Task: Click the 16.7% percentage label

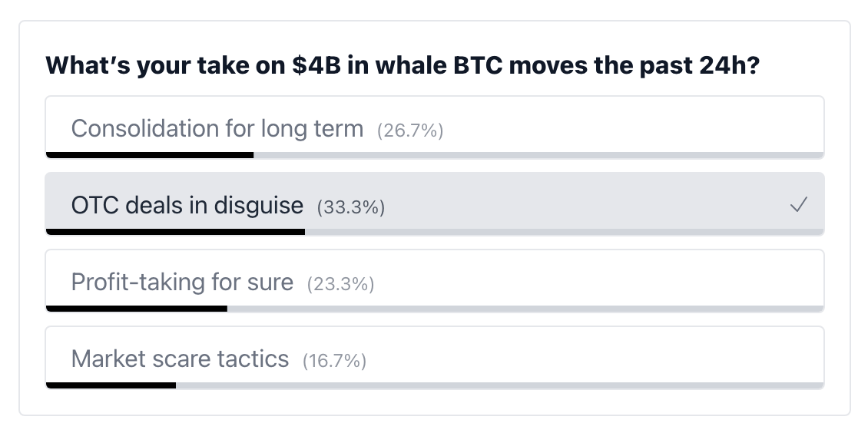Action: click(334, 361)
